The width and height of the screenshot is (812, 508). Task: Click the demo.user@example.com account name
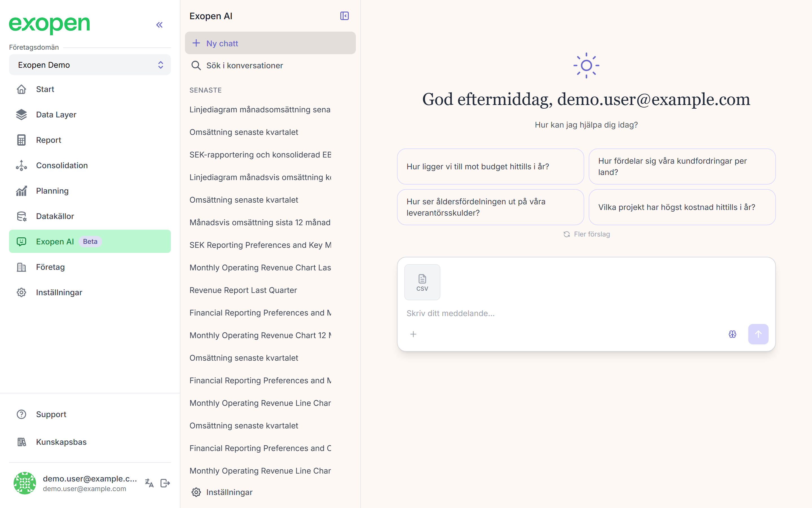pyautogui.click(x=90, y=478)
